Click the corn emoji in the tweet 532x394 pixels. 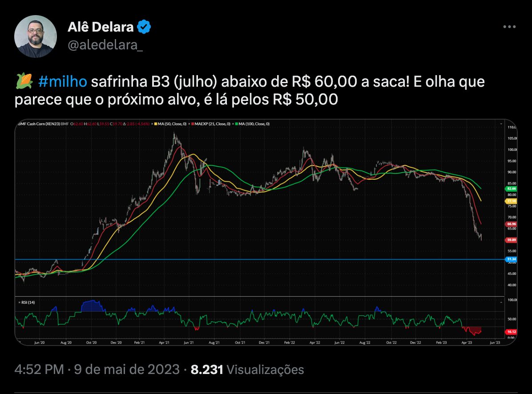(x=24, y=81)
